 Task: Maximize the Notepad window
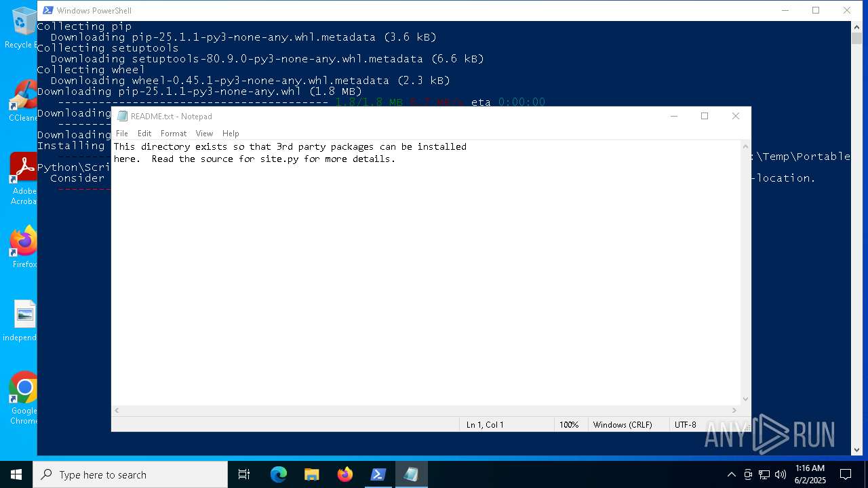point(705,116)
